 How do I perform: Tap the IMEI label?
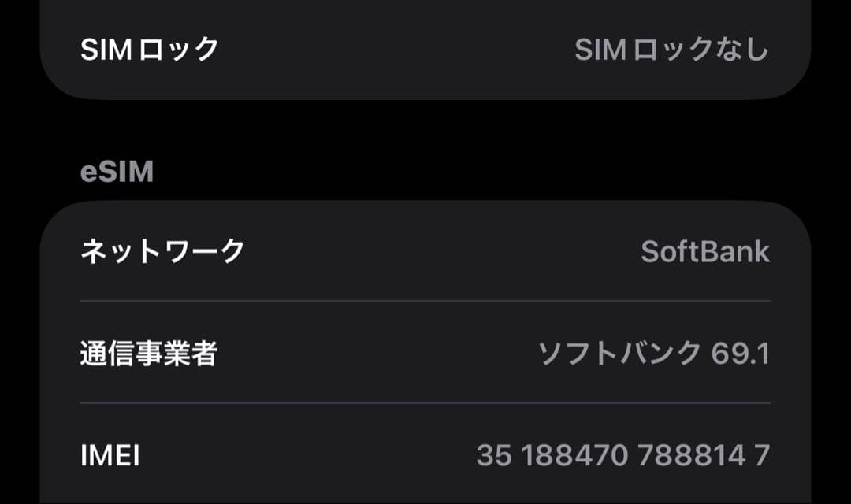pyautogui.click(x=110, y=455)
